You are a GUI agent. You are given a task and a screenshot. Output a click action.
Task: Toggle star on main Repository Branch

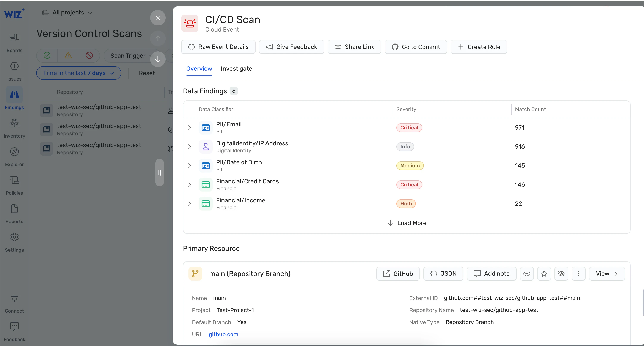(544, 273)
